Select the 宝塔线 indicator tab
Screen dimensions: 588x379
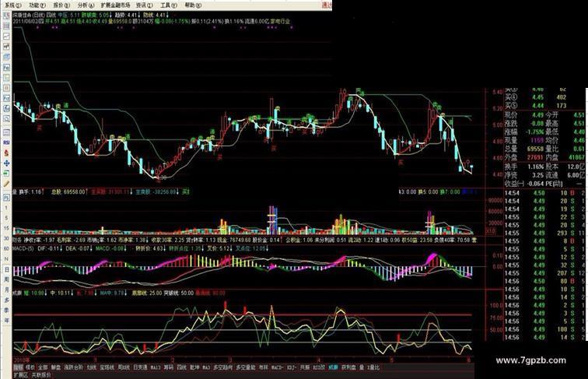[108, 367]
